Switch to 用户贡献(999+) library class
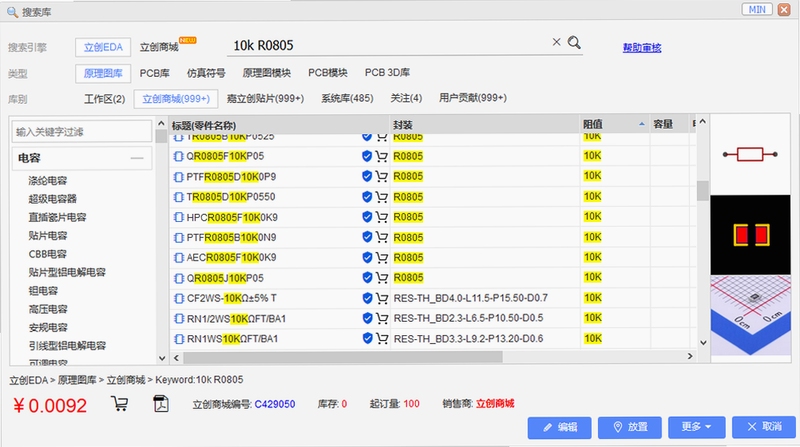The height and width of the screenshot is (447, 800). point(473,98)
